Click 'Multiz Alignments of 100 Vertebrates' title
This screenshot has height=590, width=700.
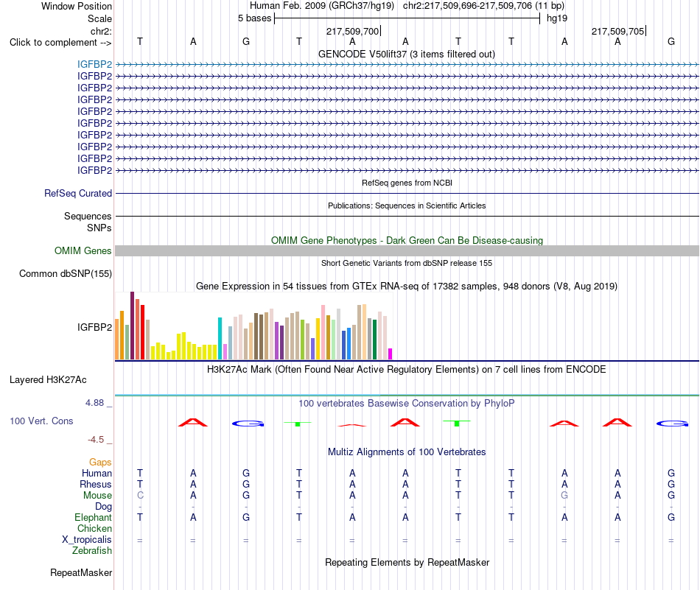point(407,452)
